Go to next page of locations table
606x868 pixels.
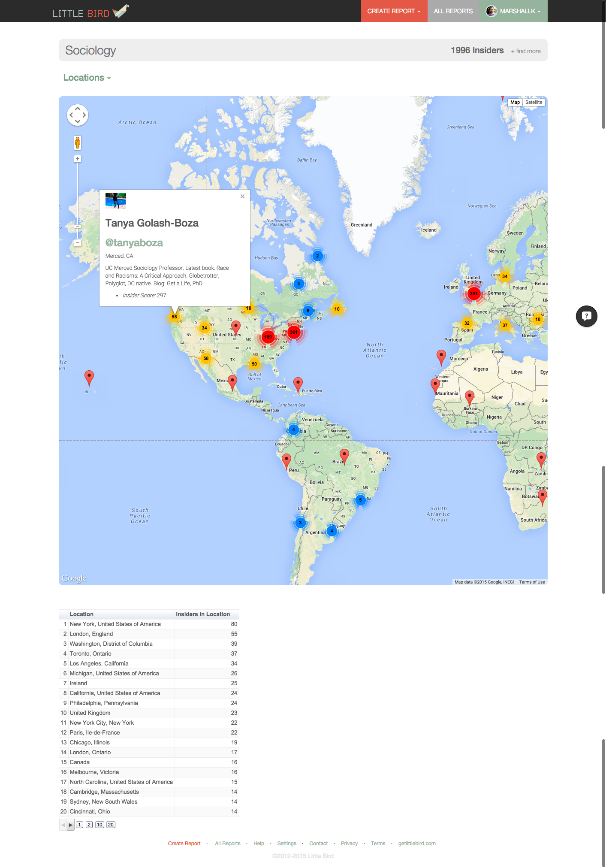[71, 825]
